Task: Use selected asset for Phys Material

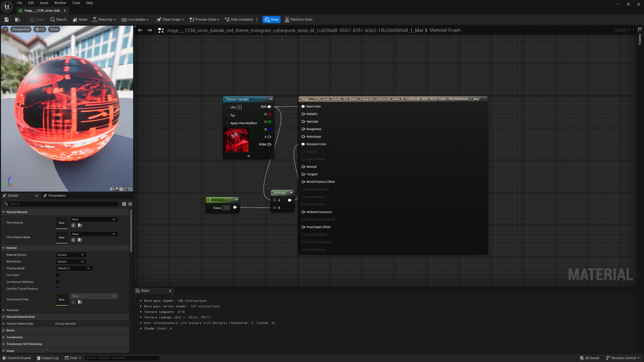Action: coord(73,226)
